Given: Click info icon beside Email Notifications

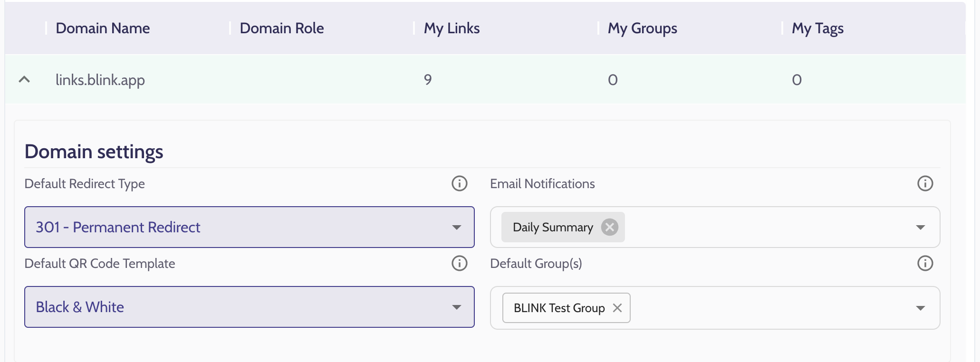Looking at the screenshot, I should pos(925,183).
